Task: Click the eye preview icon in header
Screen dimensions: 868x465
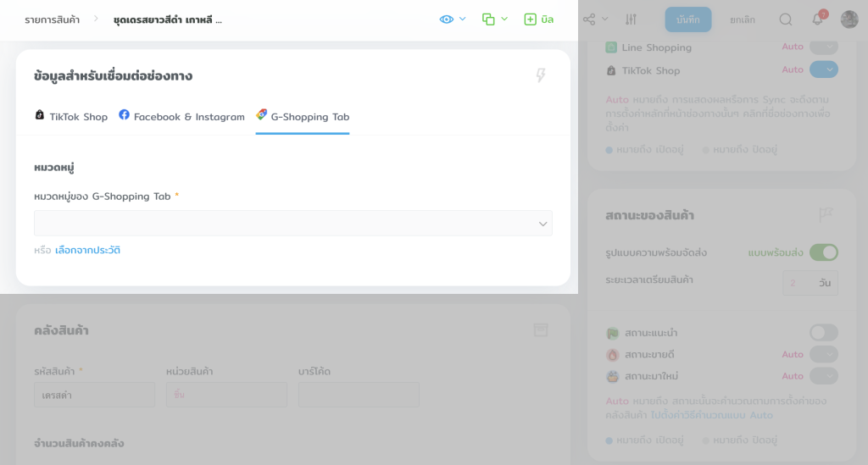Action: pyautogui.click(x=447, y=19)
